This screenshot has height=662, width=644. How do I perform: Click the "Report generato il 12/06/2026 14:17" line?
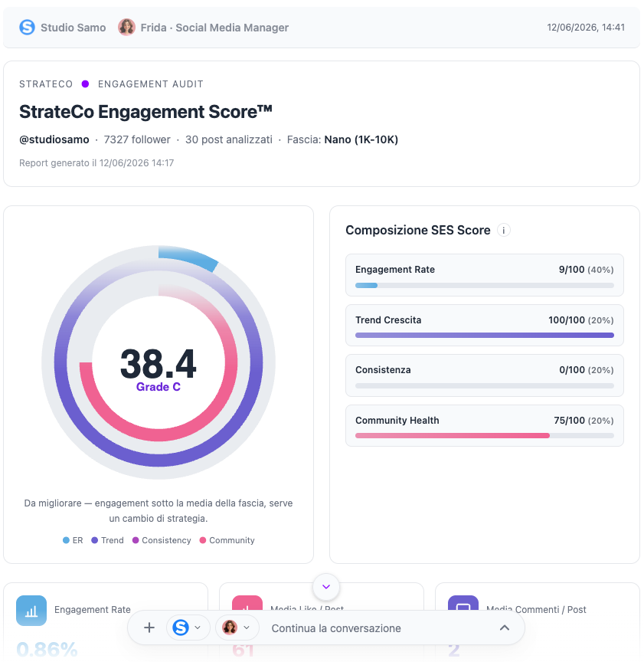tap(96, 163)
